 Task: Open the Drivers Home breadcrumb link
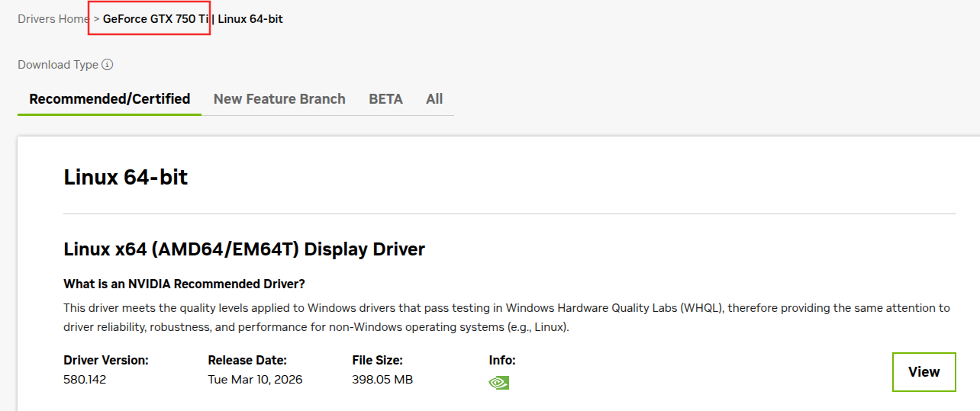(53, 19)
